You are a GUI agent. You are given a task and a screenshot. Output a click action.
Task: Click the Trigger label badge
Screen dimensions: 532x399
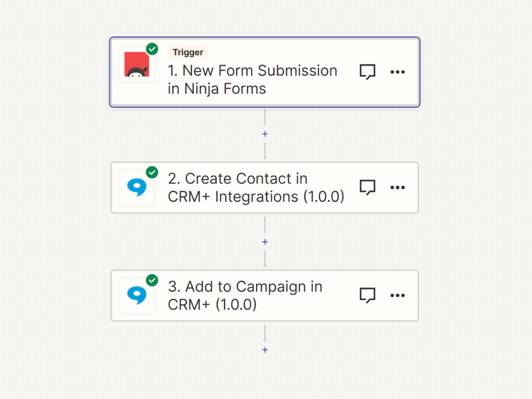click(x=188, y=52)
